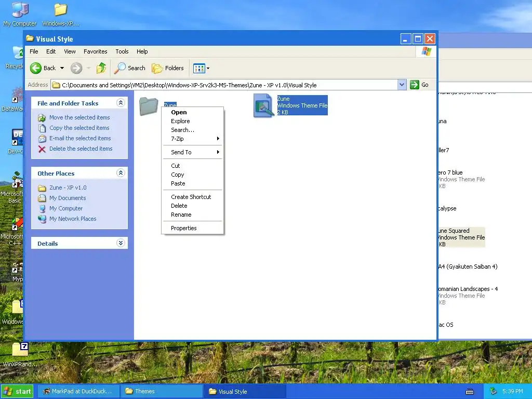Open the File menu

pos(34,51)
